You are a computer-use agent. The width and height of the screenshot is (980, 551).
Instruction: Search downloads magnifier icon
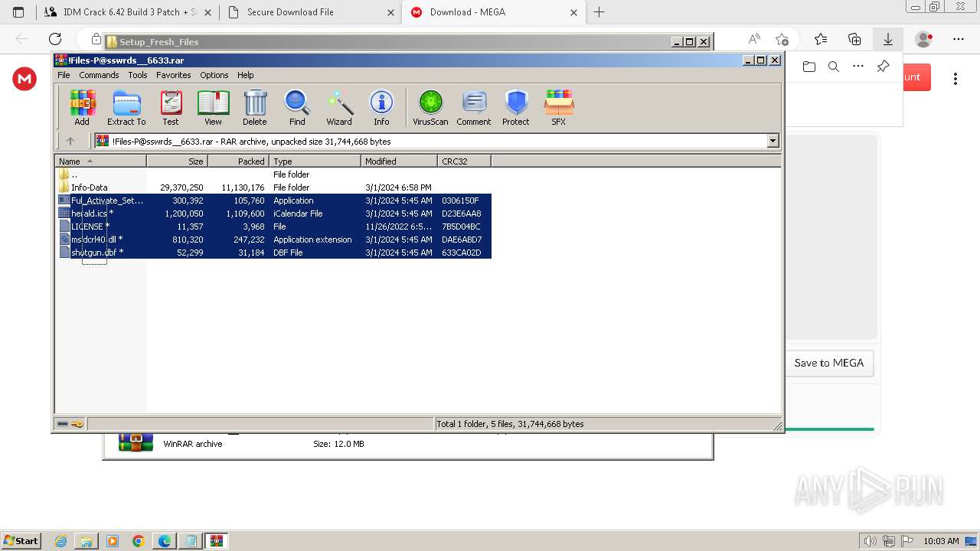[x=834, y=67]
